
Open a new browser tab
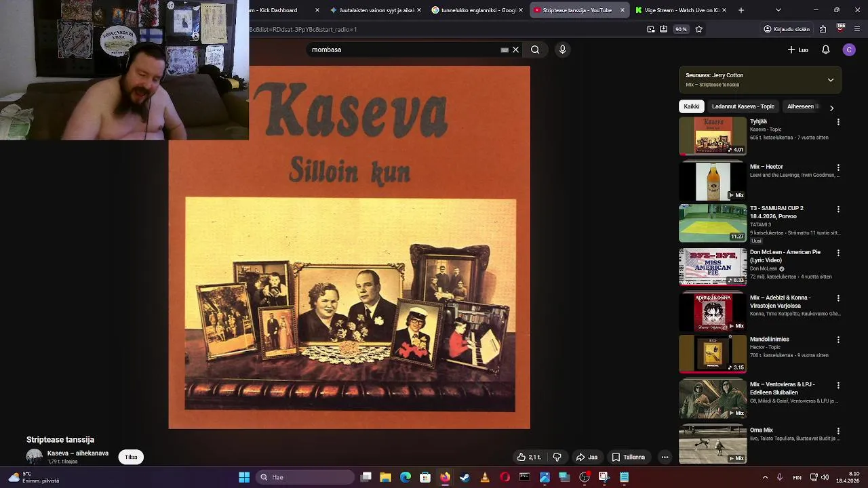click(x=741, y=10)
